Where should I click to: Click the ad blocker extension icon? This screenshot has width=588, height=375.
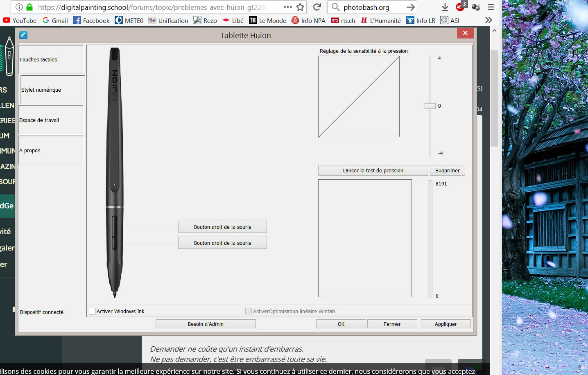pos(460,7)
